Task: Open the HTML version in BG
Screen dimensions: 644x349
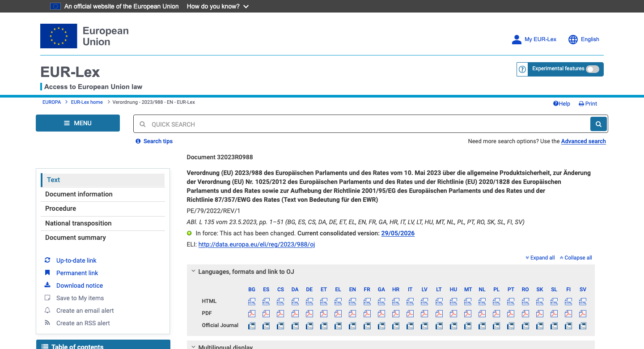Action: coord(252,302)
